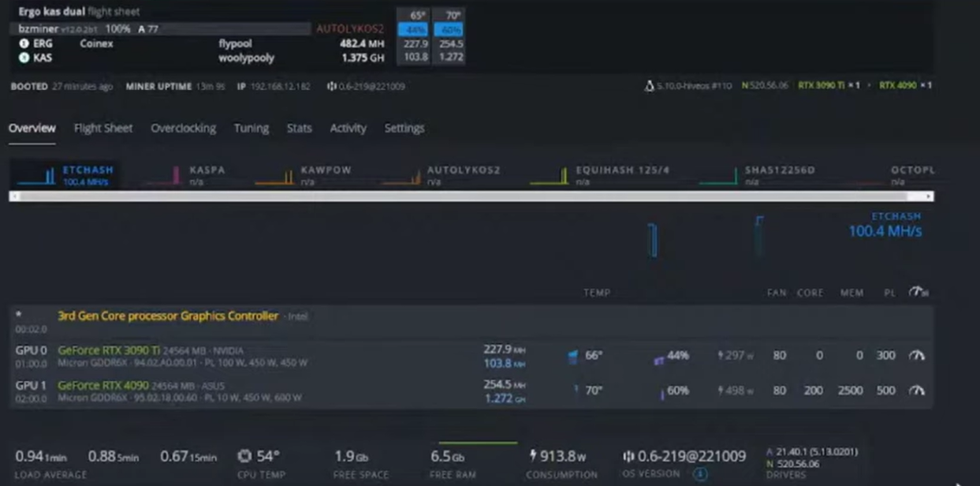
Task: Go to the Overclocking tab
Action: pos(183,128)
